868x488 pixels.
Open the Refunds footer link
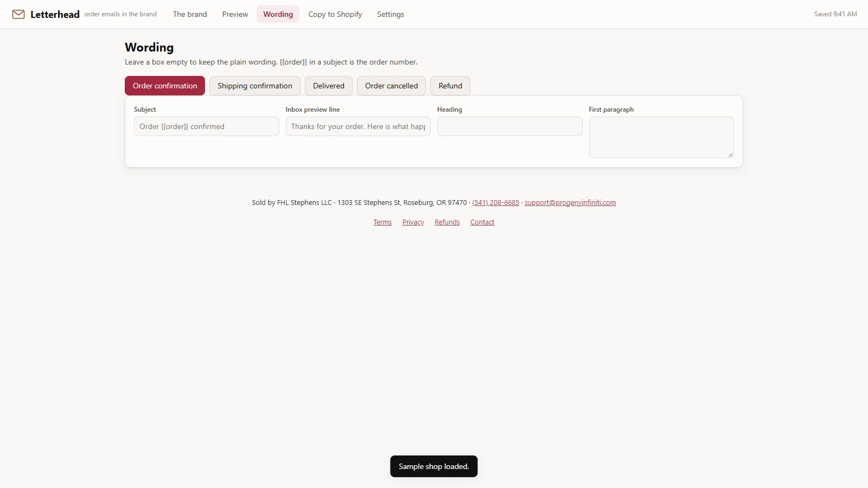point(447,222)
